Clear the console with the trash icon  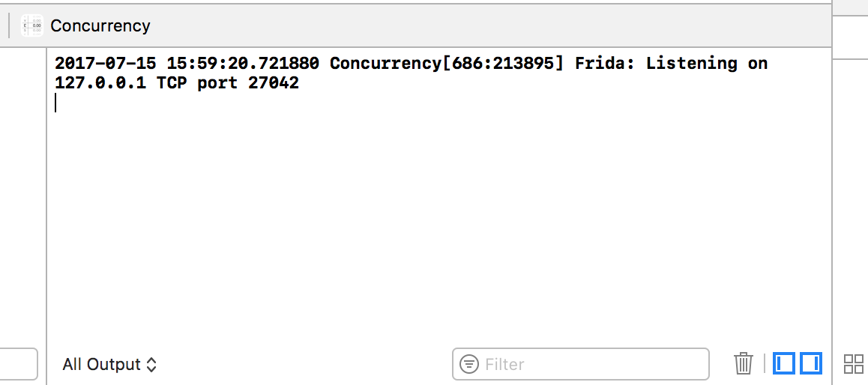pos(743,363)
